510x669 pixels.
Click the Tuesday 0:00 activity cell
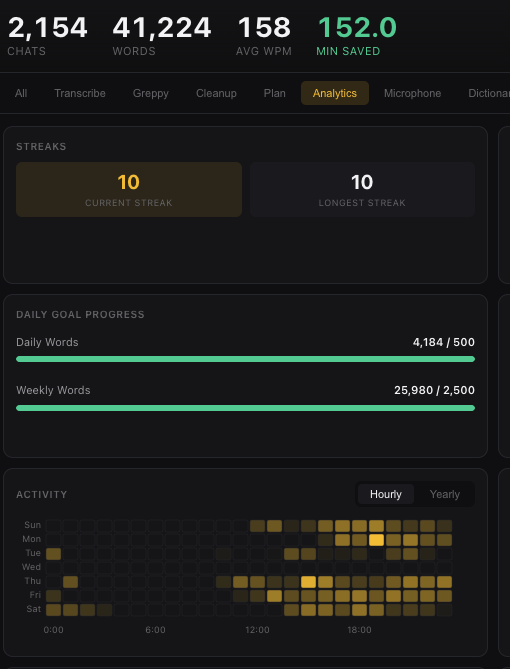coord(53,554)
